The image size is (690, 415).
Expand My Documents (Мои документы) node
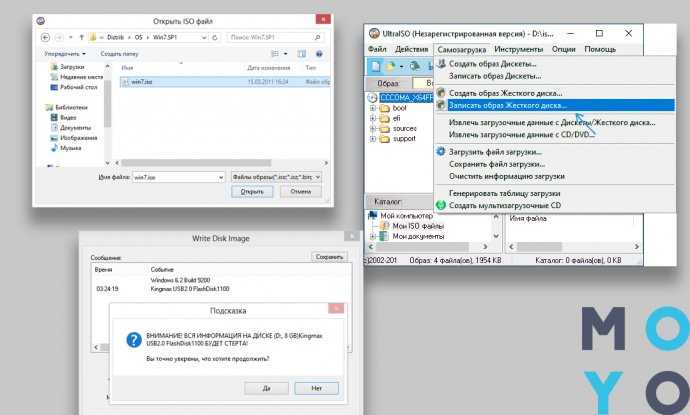coord(373,236)
